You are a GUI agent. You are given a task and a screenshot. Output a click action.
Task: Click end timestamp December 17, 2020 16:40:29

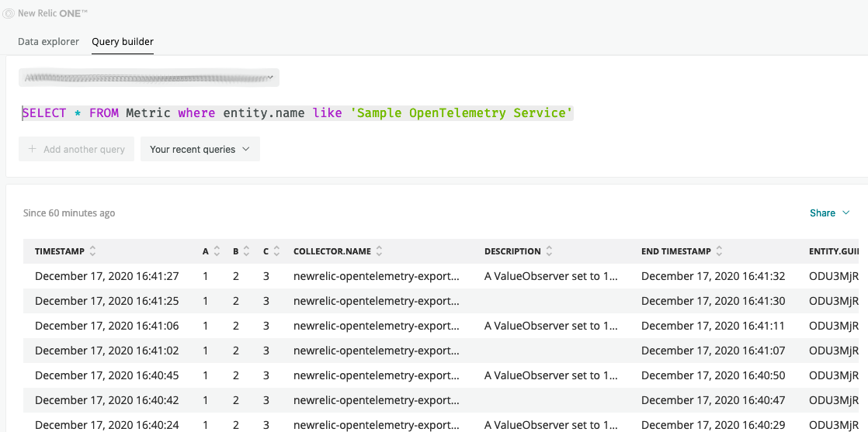tap(713, 425)
